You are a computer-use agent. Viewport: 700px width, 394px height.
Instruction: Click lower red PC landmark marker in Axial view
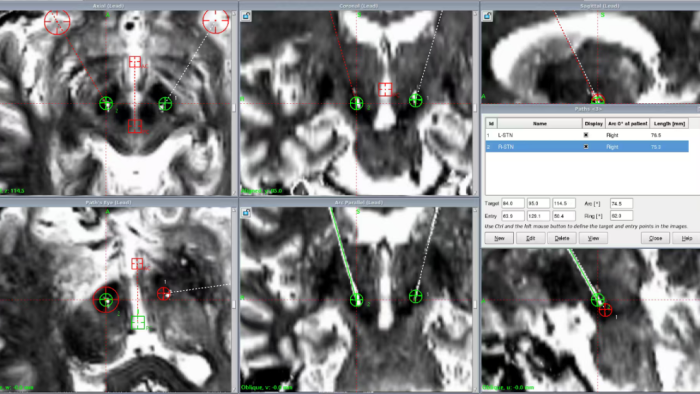click(x=135, y=126)
